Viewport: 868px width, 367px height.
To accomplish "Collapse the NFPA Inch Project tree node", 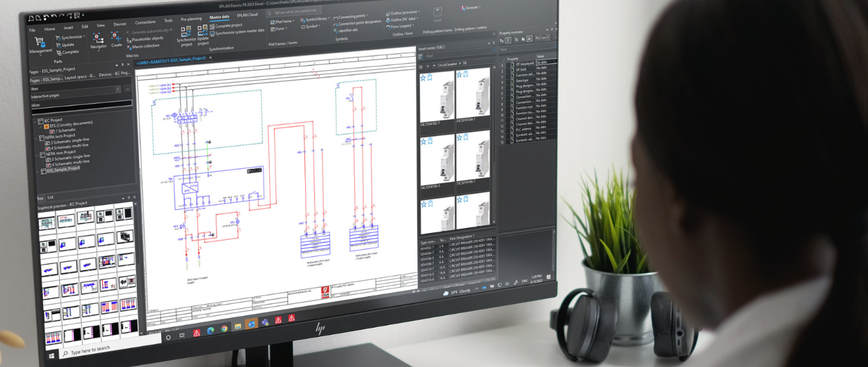I will (35, 138).
